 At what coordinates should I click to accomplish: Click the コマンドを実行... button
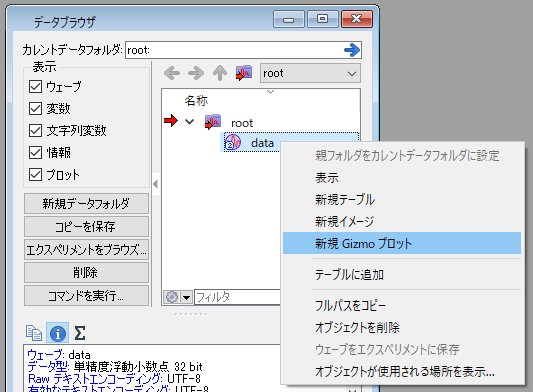point(86,295)
